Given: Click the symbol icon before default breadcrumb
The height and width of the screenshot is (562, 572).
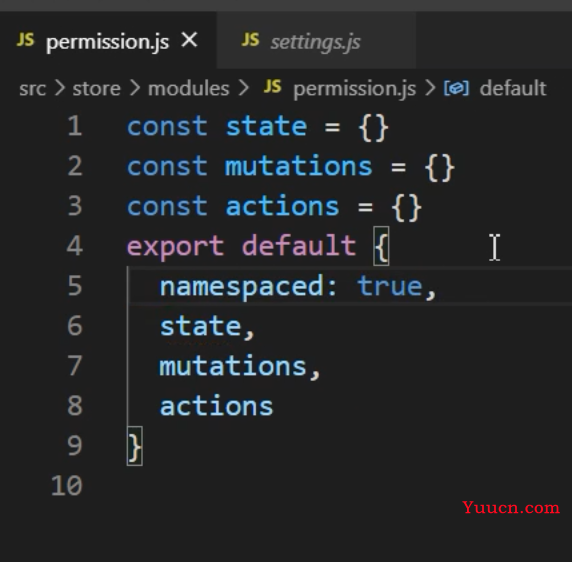Looking at the screenshot, I should coord(456,89).
